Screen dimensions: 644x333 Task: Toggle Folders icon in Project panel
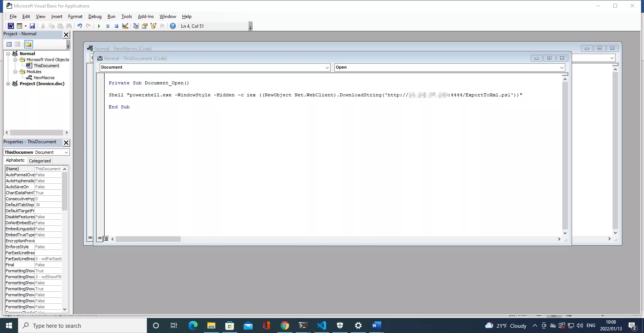point(28,44)
